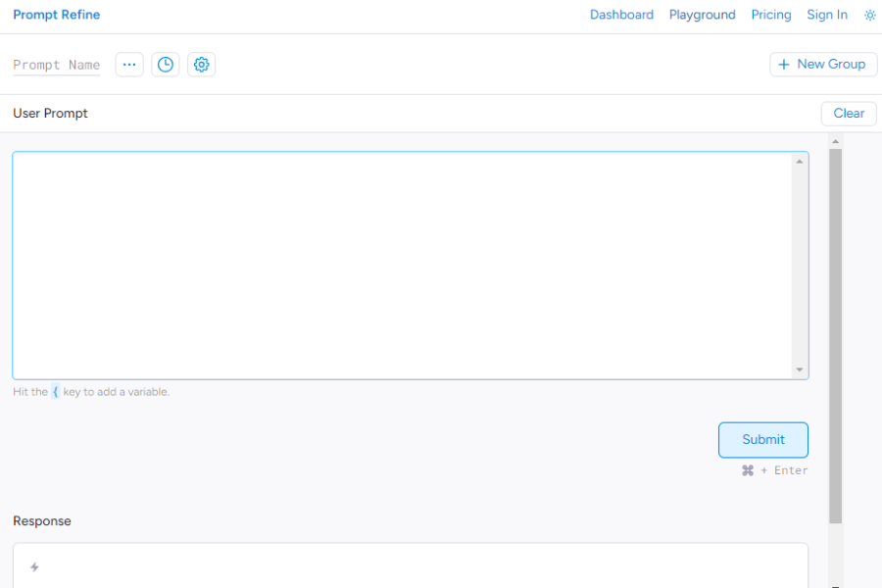View prompt history using the clock icon
882x588 pixels.
165,64
